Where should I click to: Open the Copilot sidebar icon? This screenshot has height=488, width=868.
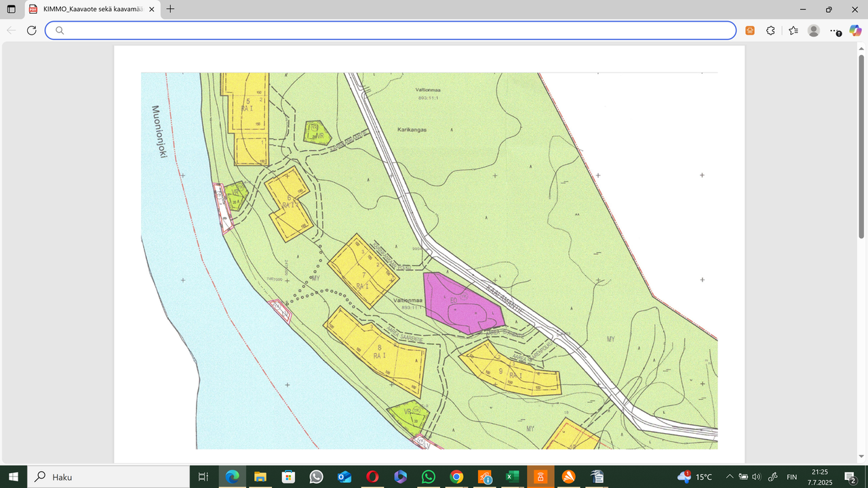tap(855, 30)
